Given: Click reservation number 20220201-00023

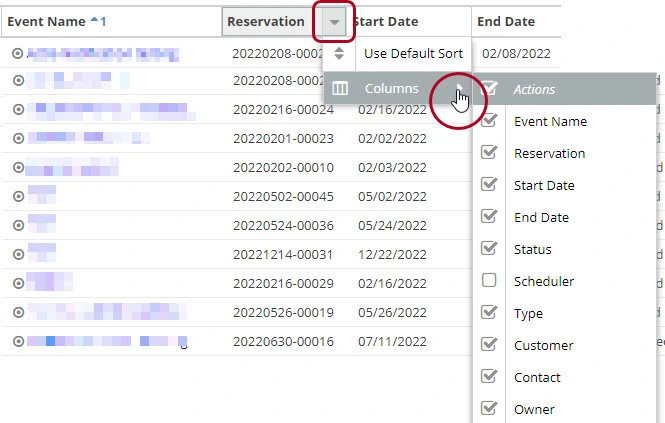Looking at the screenshot, I should [283, 139].
